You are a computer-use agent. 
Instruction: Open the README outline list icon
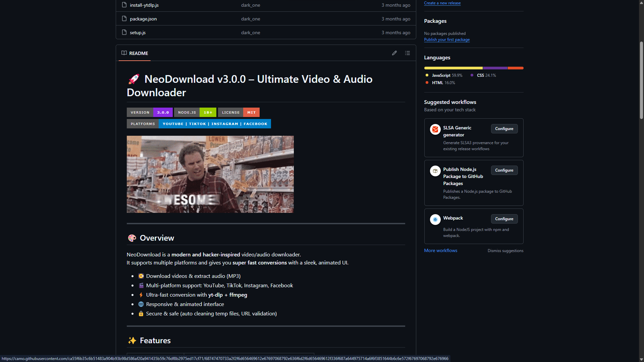(x=408, y=53)
